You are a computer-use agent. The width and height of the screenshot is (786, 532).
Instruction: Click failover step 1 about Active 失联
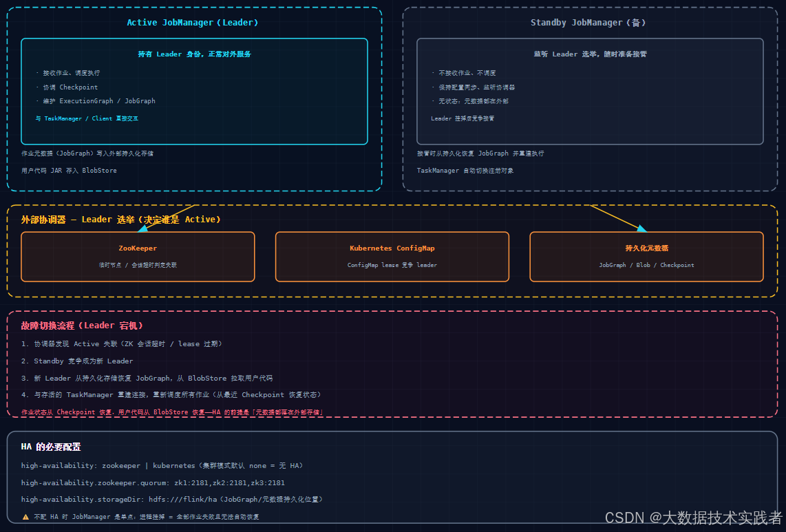[121, 344]
